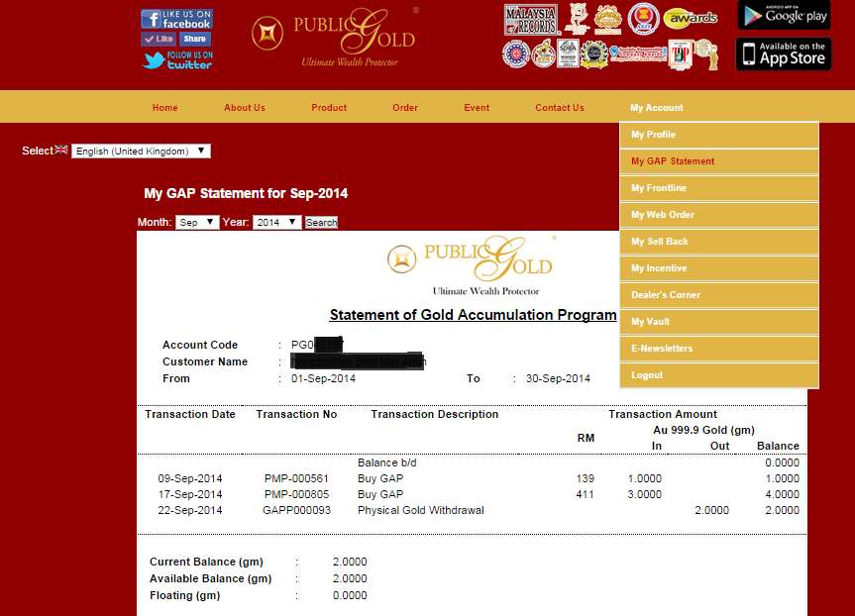Open the My Account menu
The height and width of the screenshot is (616, 855).
pos(657,107)
